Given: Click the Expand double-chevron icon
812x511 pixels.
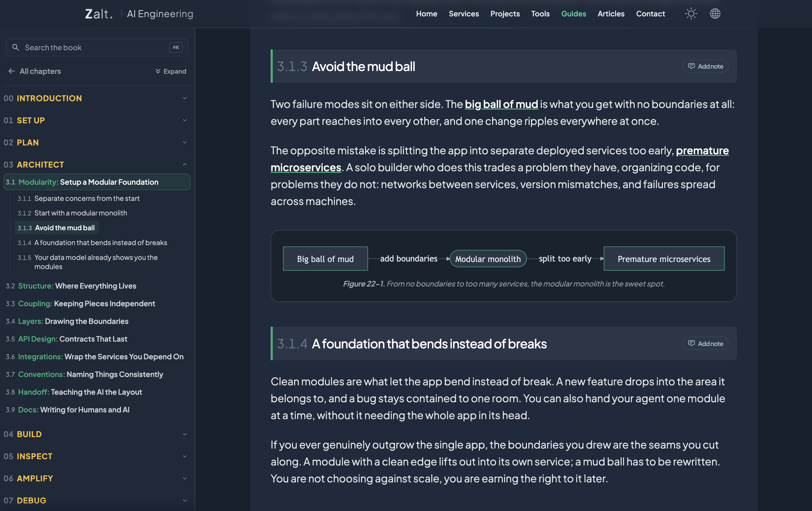Looking at the screenshot, I should click(x=157, y=71).
